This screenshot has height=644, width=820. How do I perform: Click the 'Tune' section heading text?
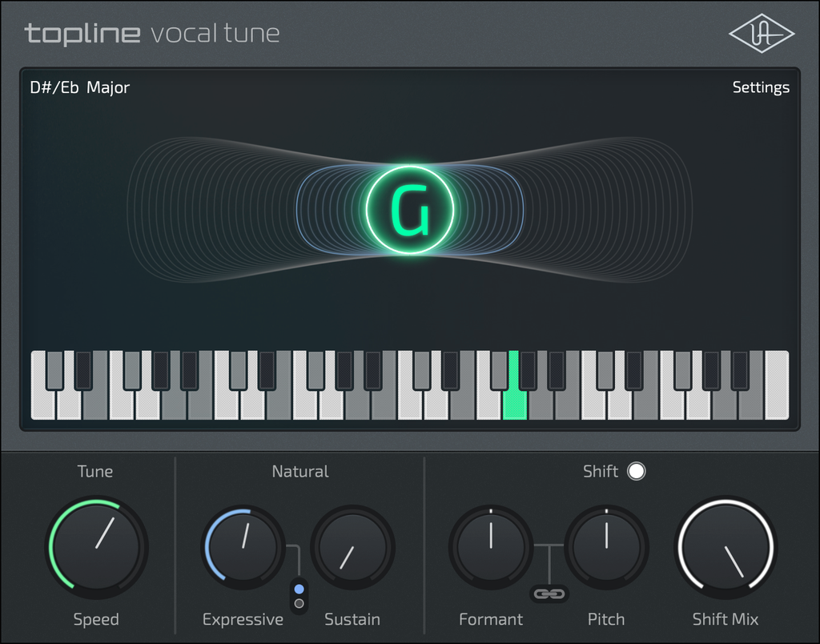pyautogui.click(x=95, y=471)
